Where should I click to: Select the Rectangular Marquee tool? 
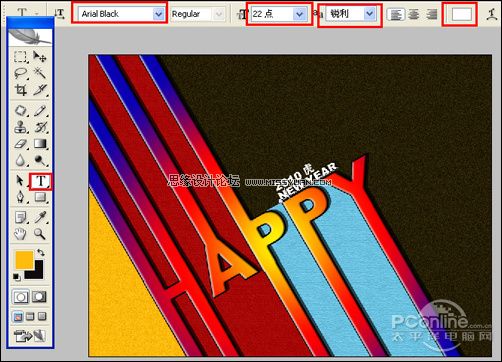coord(20,57)
